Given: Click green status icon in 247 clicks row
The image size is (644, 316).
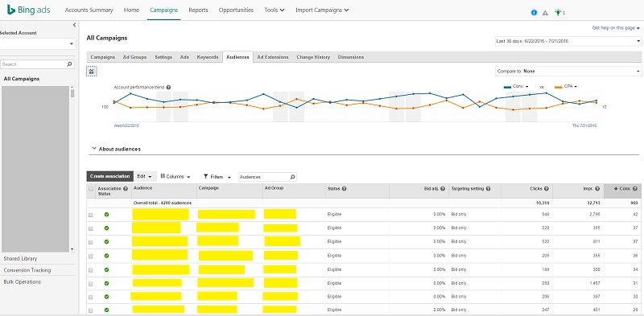Looking at the screenshot, I should click(x=107, y=310).
